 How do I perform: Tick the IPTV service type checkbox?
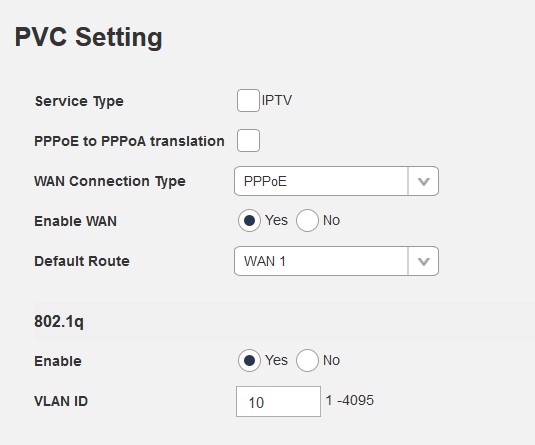click(248, 101)
